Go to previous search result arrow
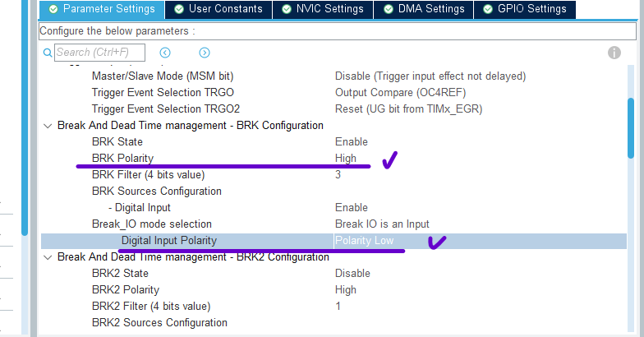 click(165, 53)
